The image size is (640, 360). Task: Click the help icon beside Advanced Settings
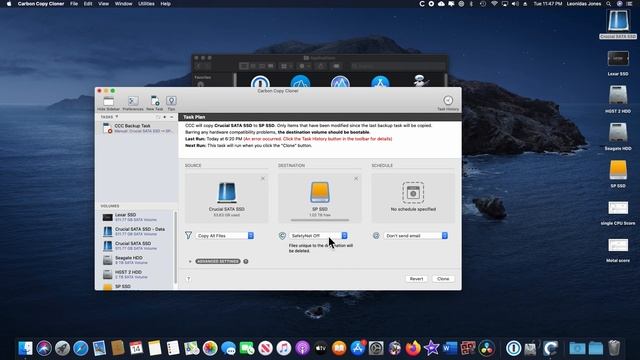pyautogui.click(x=246, y=261)
